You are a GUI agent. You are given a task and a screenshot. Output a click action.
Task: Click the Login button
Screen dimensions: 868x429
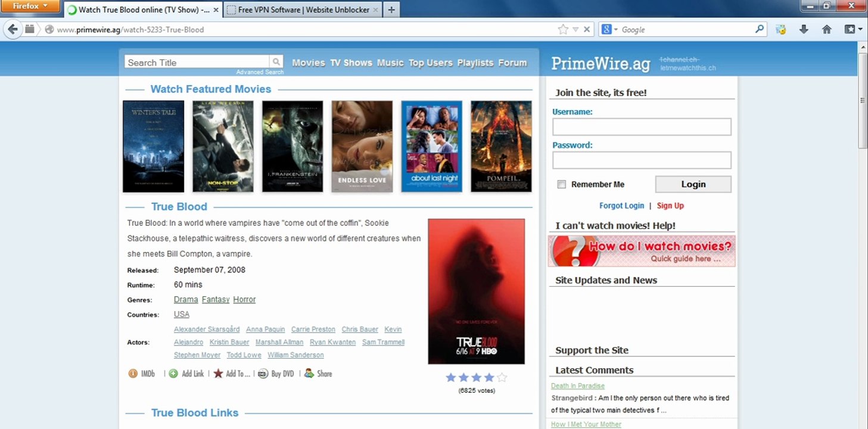tap(693, 184)
